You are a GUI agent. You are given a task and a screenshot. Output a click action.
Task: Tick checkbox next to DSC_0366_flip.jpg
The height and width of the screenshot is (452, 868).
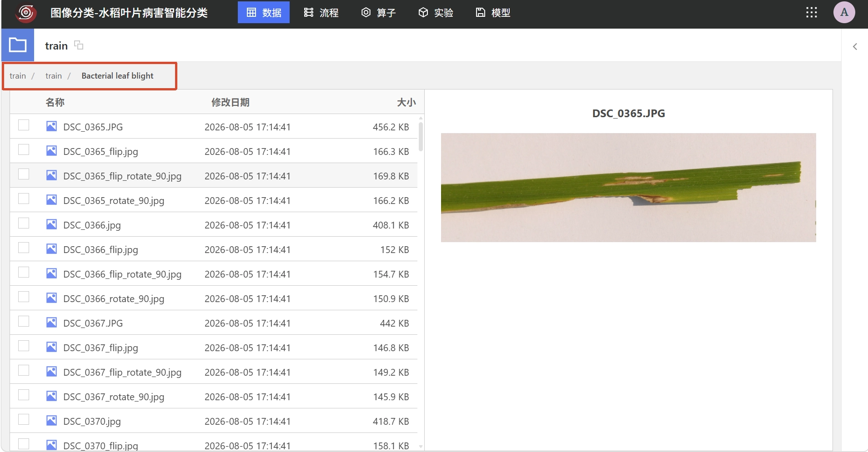(24, 248)
